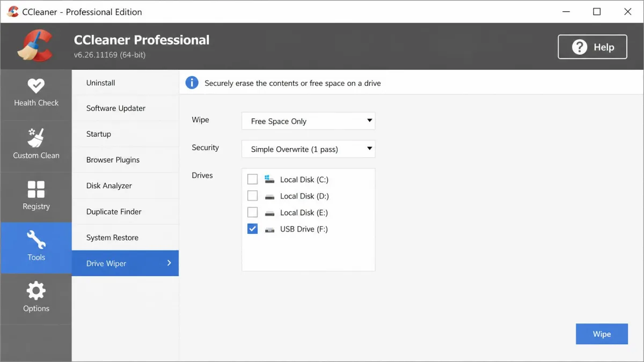The height and width of the screenshot is (362, 644).
Task: Maximize the CCleaner window
Action: click(597, 12)
